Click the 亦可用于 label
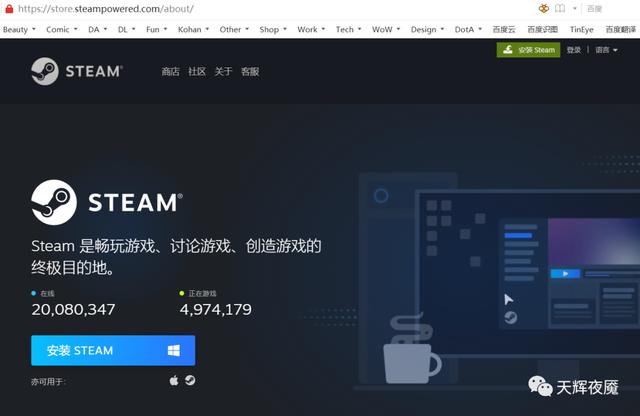640x416 pixels. [x=48, y=382]
